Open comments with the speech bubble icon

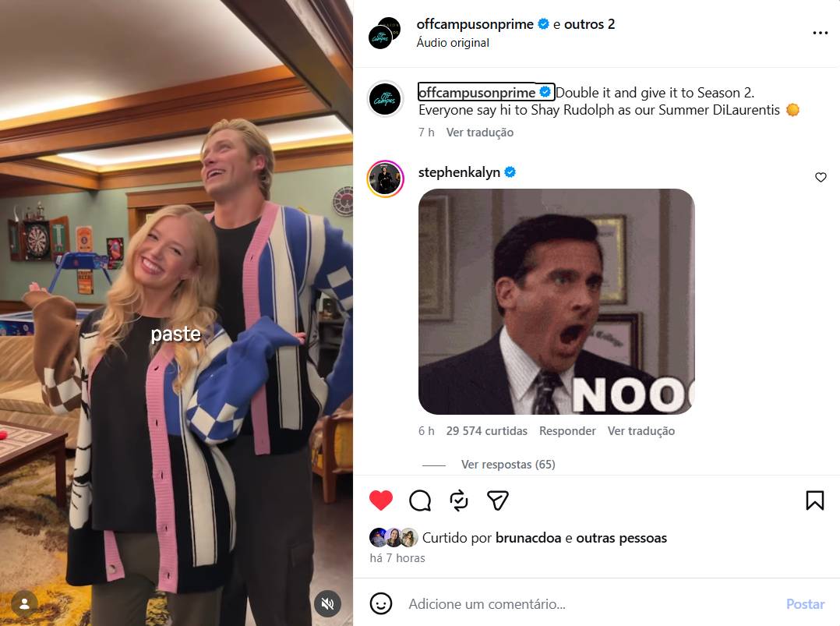(420, 500)
